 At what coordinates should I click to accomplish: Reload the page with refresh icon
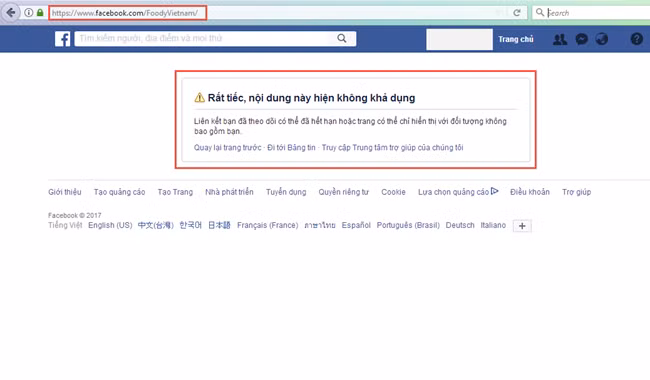(x=517, y=13)
